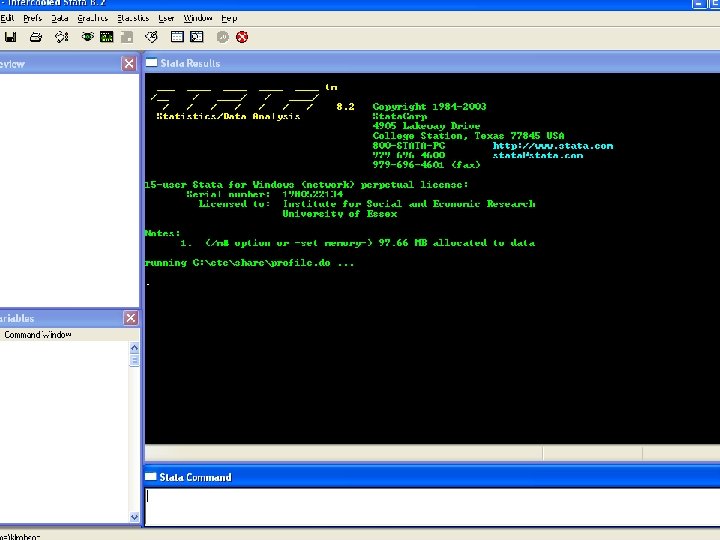Viewport: 720px width, 540px height.
Task: Click the Stata Results window title bar
Action: pyautogui.click(x=432, y=63)
